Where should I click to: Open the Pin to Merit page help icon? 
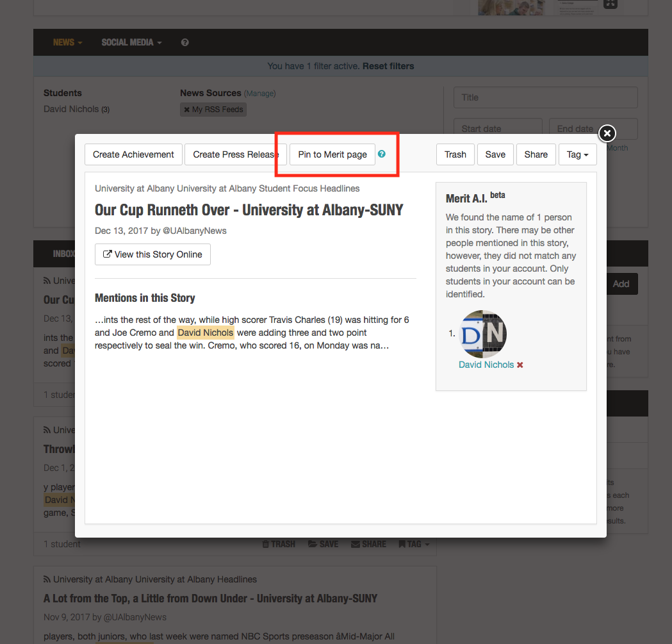(x=381, y=154)
